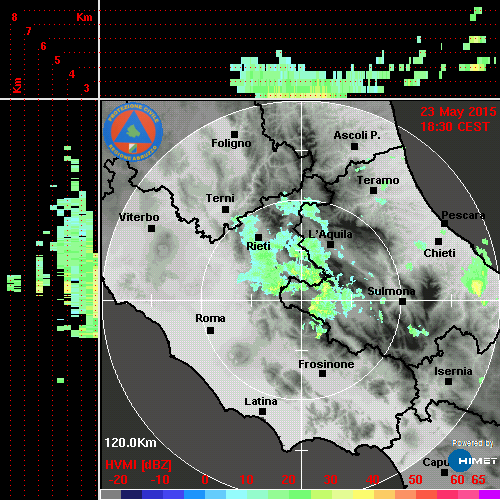Screen dimensions: 500x500
Task: Click the Latina label
Action: (261, 402)
